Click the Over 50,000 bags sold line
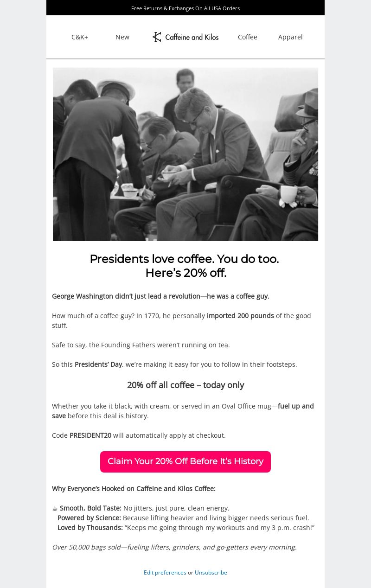This screenshot has height=588, width=371. 174,547
